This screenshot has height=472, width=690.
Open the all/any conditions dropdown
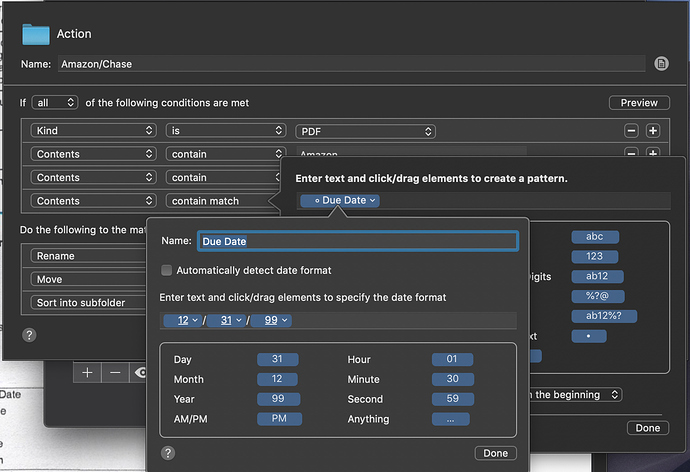[x=55, y=102]
